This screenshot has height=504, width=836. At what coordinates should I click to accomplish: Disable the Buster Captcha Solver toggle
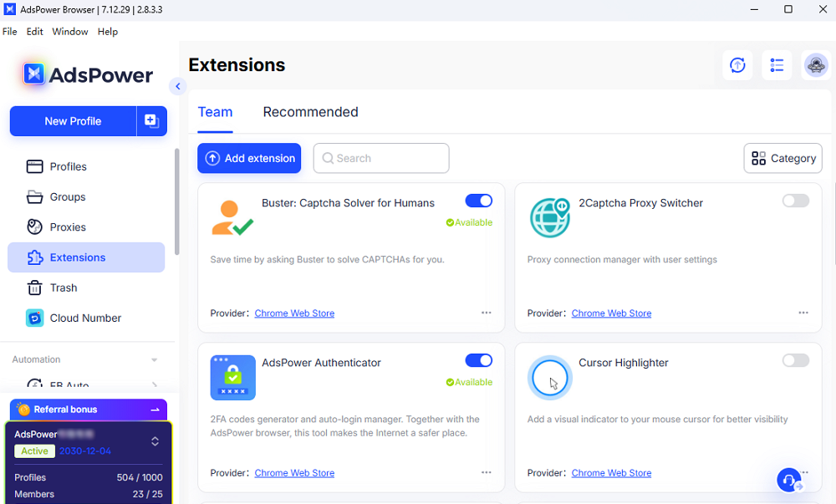coord(479,201)
